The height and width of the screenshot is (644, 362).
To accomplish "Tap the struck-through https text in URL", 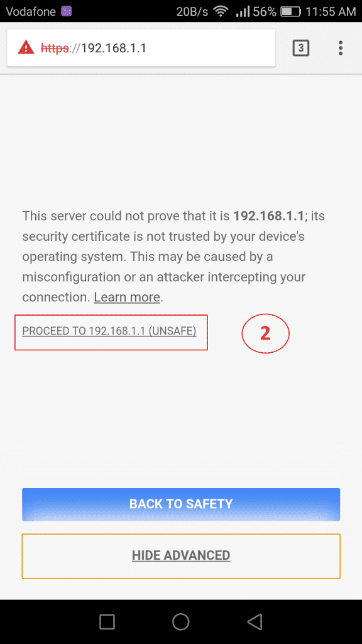I will pyautogui.click(x=55, y=48).
